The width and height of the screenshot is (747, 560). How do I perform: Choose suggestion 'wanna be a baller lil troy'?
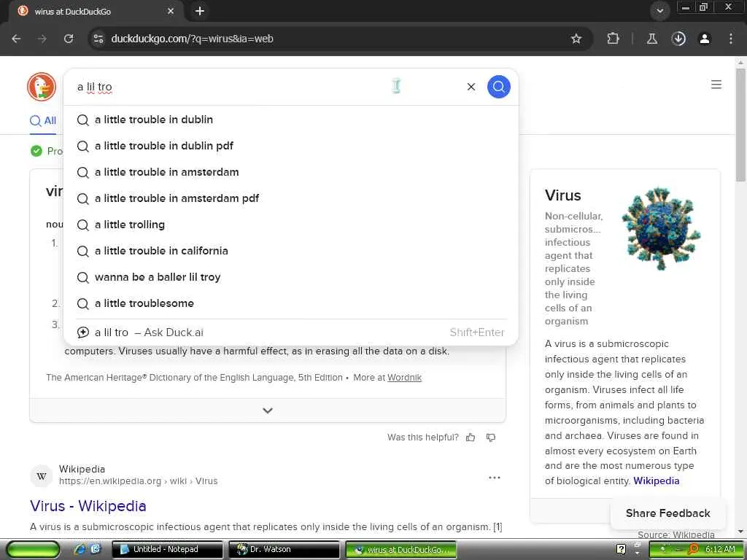click(x=290, y=276)
